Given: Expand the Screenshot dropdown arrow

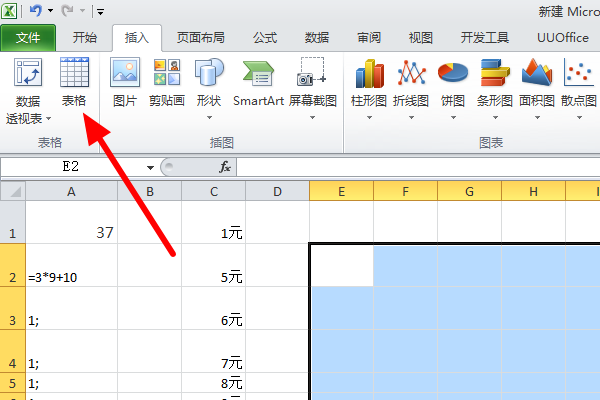Looking at the screenshot, I should point(312,118).
